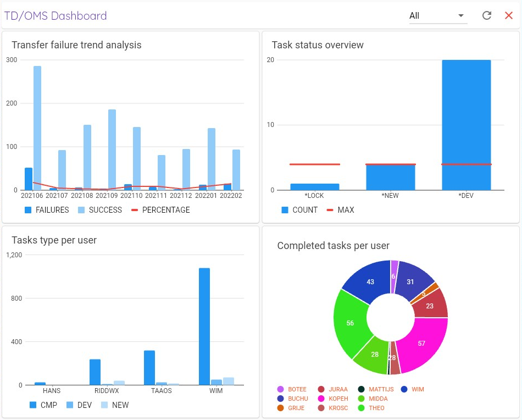Select the NEW legend item

tap(115, 405)
